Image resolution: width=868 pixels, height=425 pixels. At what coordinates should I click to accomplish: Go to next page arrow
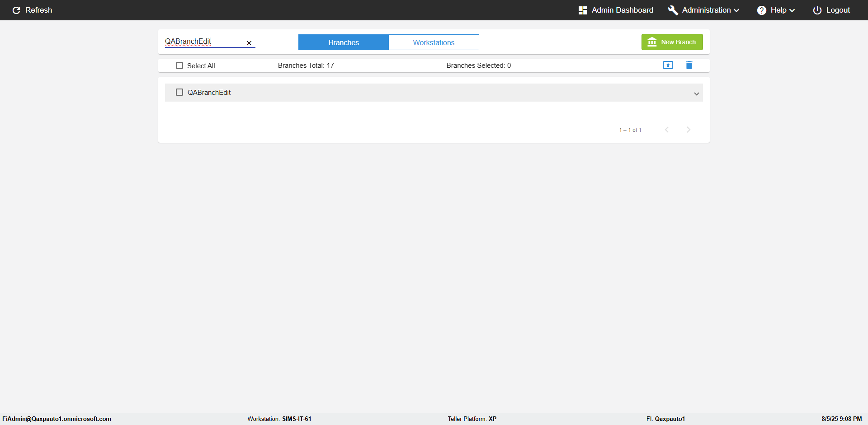pos(689,130)
